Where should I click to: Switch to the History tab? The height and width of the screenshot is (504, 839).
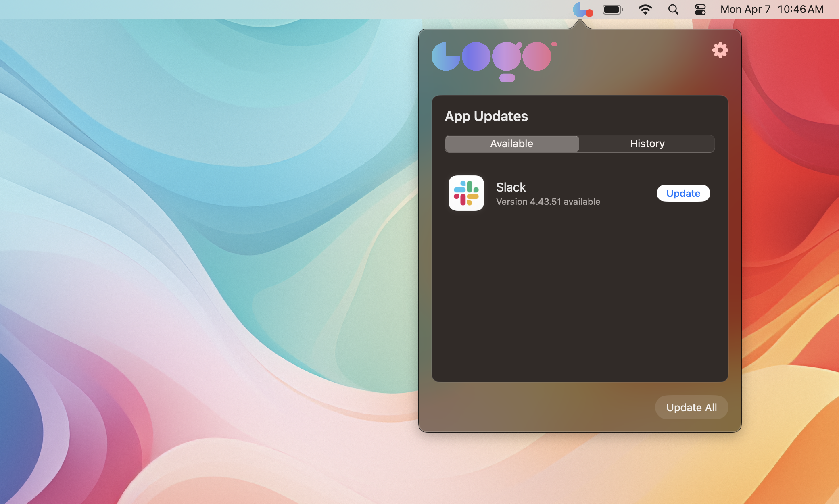647,144
